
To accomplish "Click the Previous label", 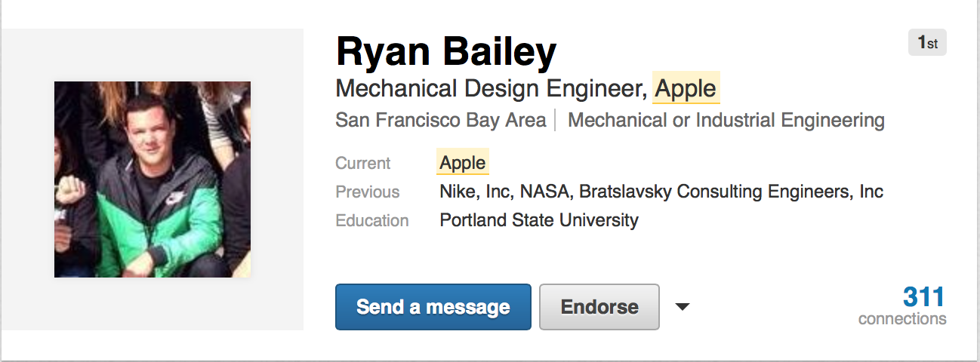I will point(368,192).
